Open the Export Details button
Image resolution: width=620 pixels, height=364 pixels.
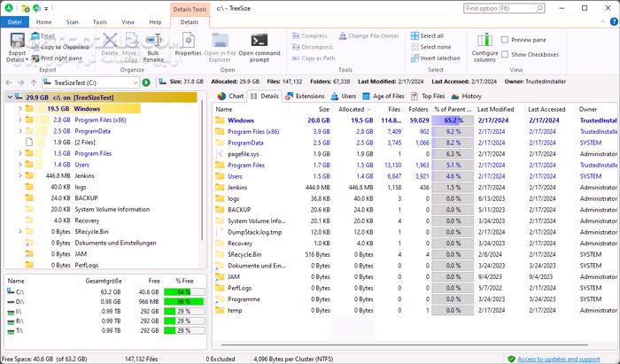click(x=17, y=48)
